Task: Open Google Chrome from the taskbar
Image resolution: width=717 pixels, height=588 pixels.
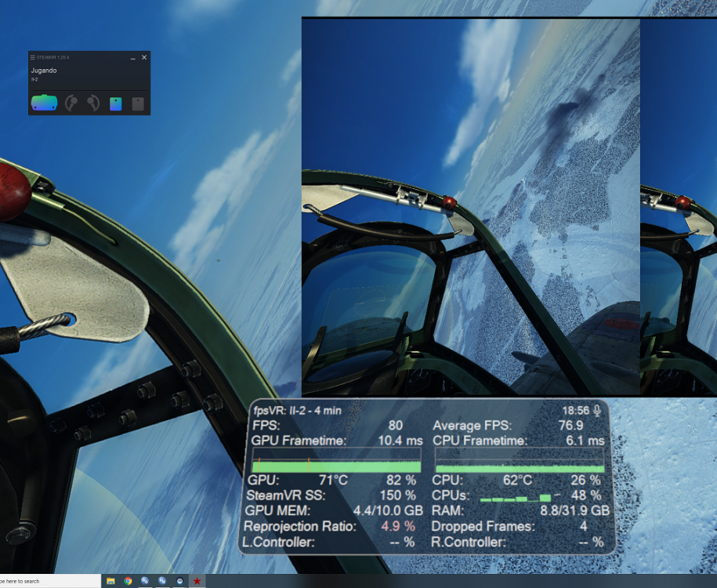Action: click(128, 581)
